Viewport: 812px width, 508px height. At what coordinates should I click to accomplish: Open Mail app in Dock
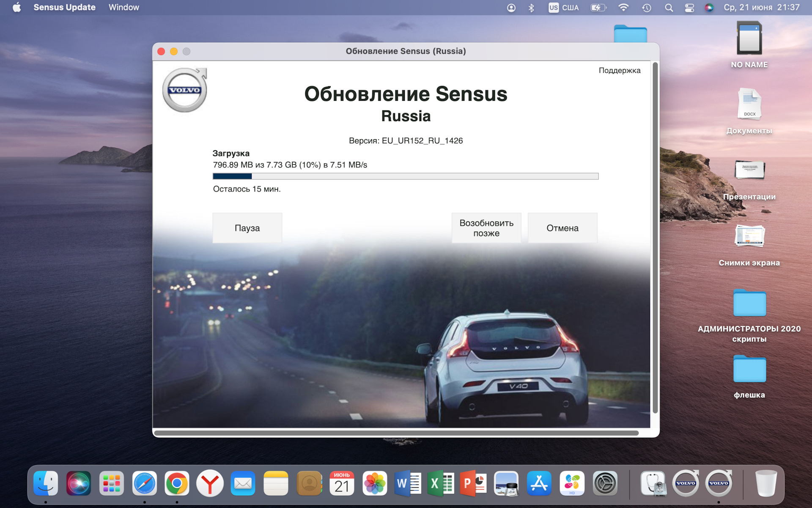(x=243, y=483)
